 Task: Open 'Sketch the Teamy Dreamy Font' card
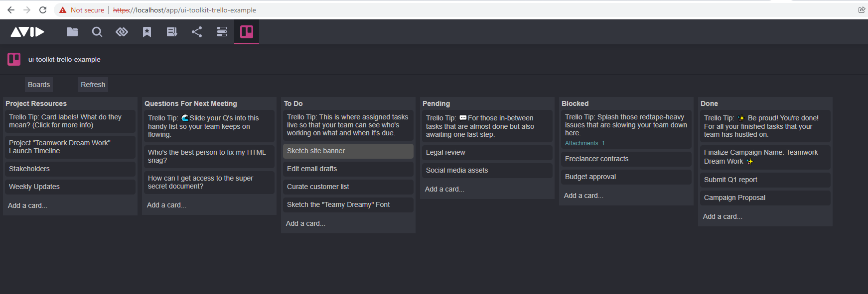[348, 204]
